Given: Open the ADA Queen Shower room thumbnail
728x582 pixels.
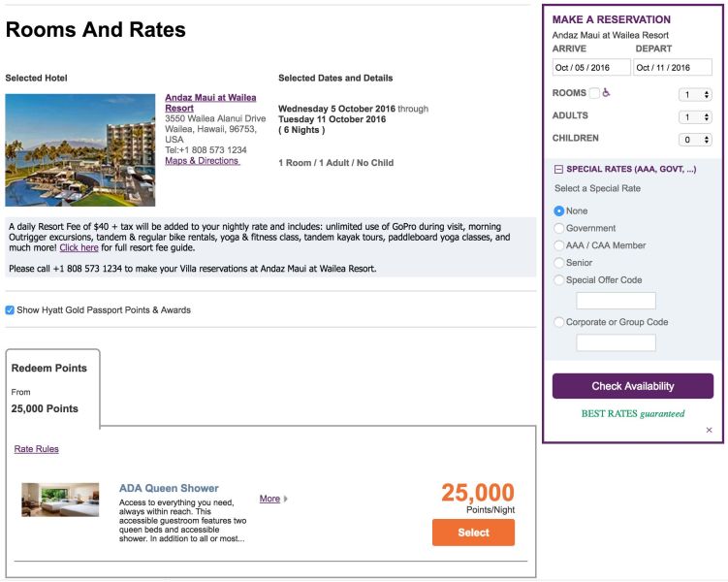Looking at the screenshot, I should click(x=60, y=500).
